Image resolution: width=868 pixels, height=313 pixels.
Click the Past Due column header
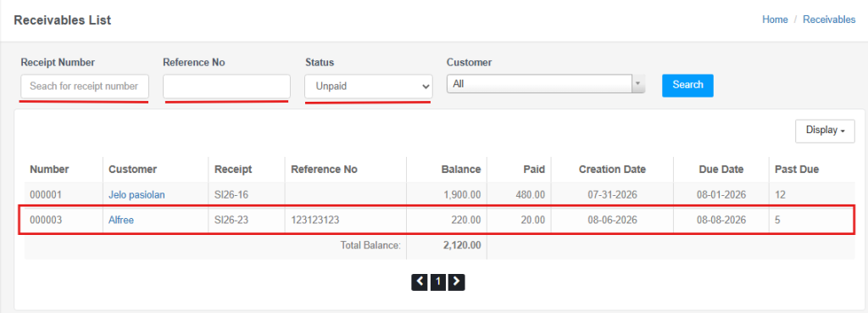[797, 170]
